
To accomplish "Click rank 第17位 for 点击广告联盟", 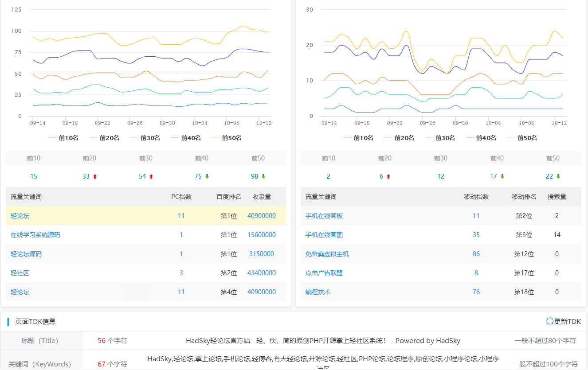I will [524, 273].
